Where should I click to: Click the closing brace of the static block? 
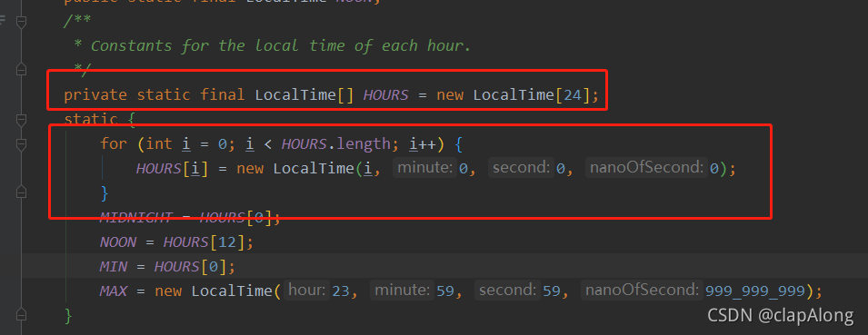tap(68, 315)
